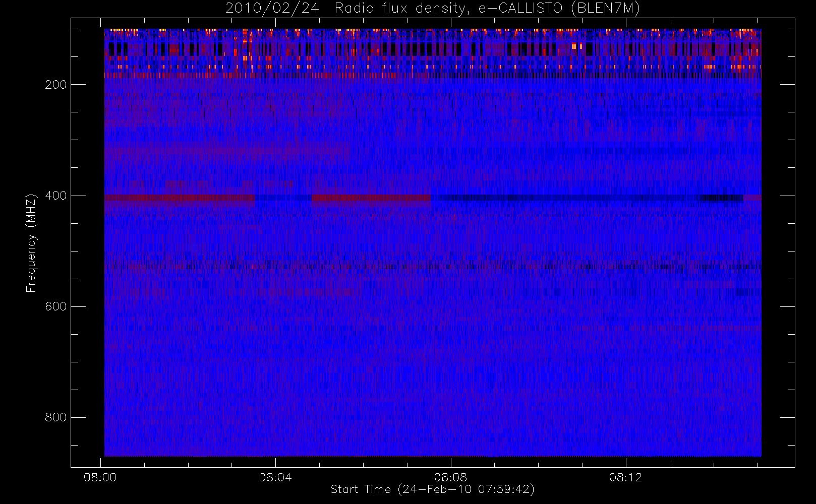Click the 08:04 time tick label
816x504 pixels.
[x=275, y=477]
